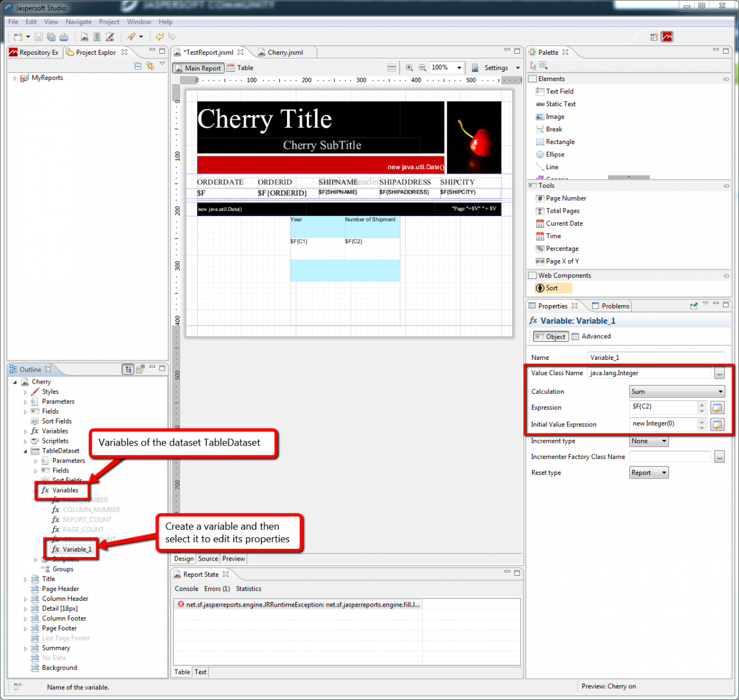Select the Current Date tool

pos(559,223)
